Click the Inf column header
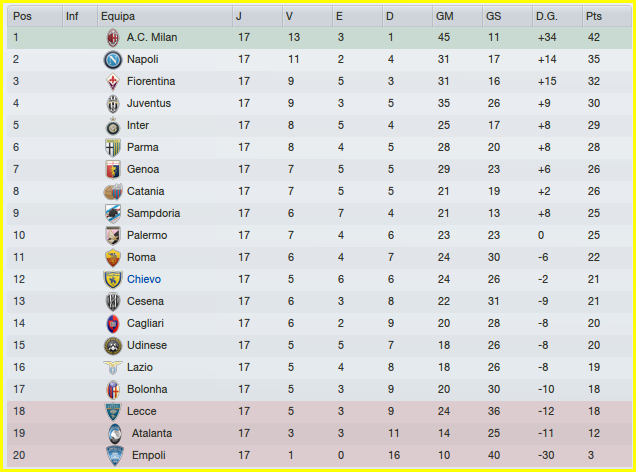Image resolution: width=636 pixels, height=472 pixels. coord(72,16)
